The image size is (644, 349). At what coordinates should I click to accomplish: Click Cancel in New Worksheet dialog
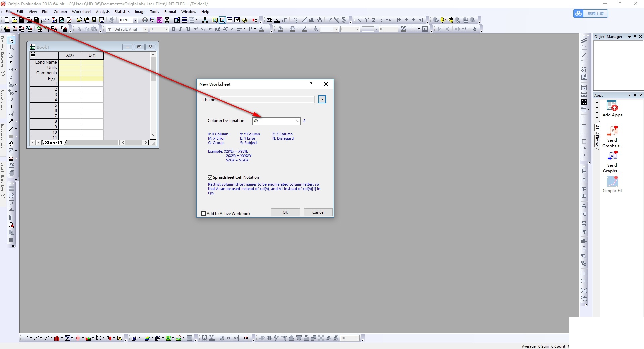coord(318,212)
